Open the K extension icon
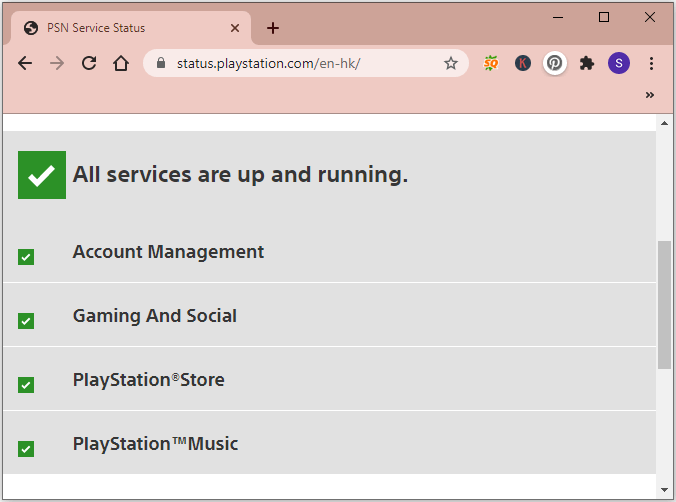The height and width of the screenshot is (502, 676). 523,63
